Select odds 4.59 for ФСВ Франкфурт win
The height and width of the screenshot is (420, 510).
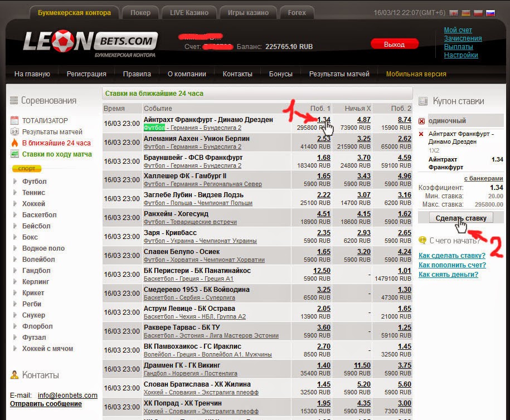coord(404,157)
